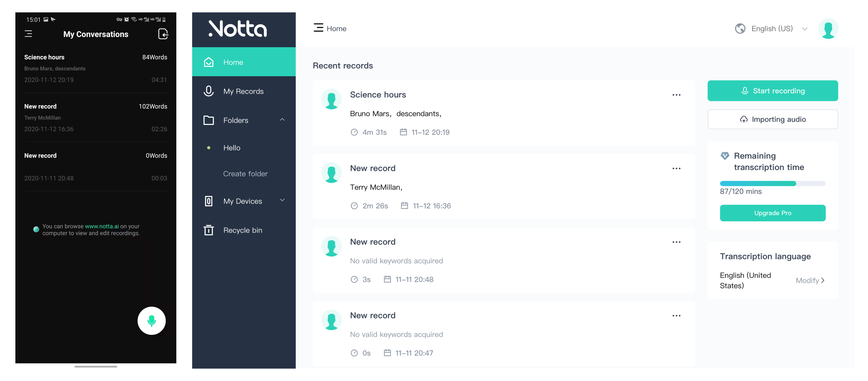Open more options for the Terry McMillan record
Viewport: 868px width, 381px height.
coord(676,169)
